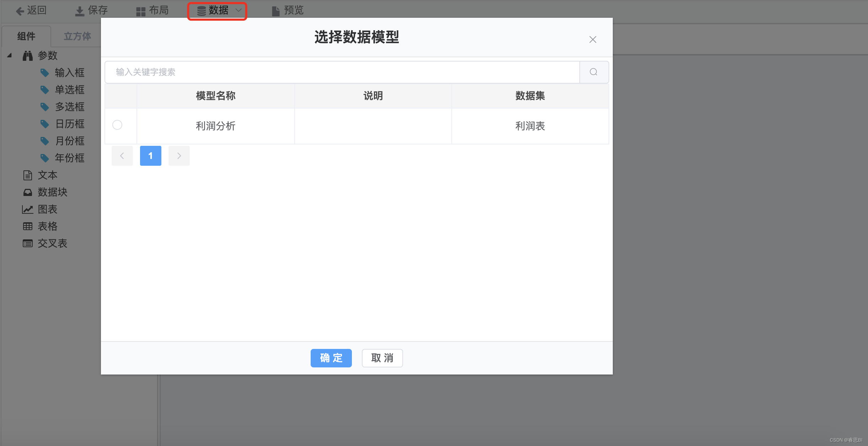
Task: Click the 预览 preview icon
Action: tap(275, 10)
